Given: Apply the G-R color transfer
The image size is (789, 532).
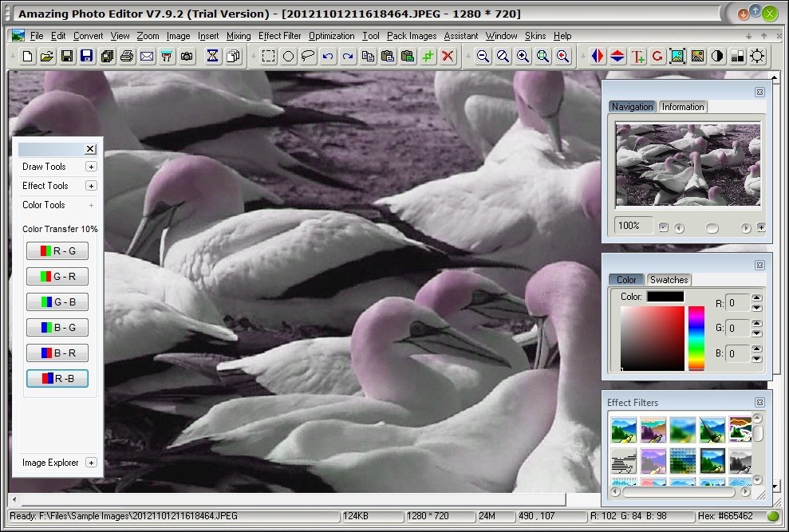Looking at the screenshot, I should pyautogui.click(x=57, y=276).
